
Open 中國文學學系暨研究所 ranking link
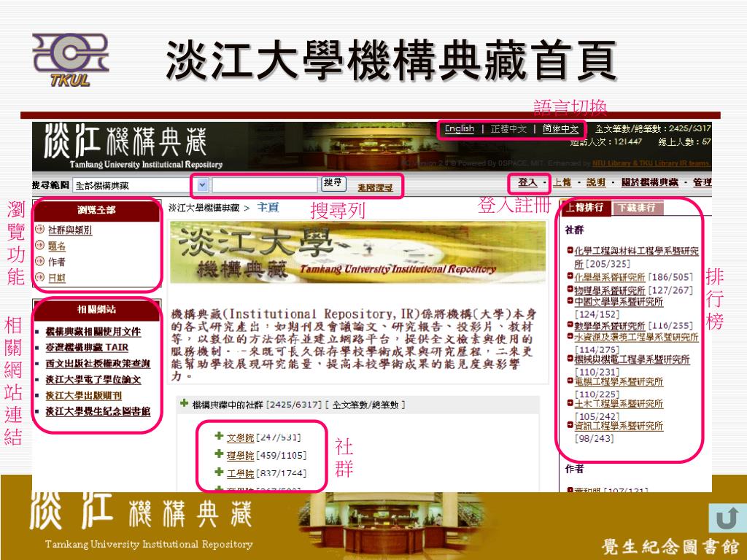click(619, 301)
